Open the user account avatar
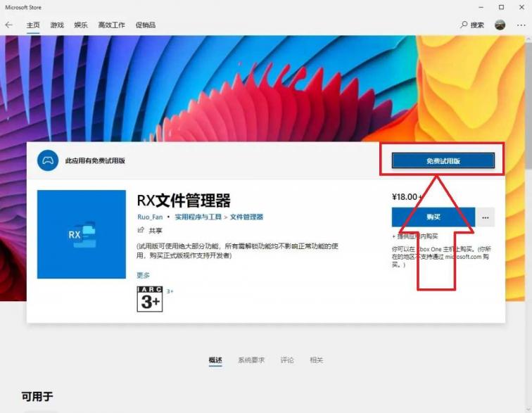 [x=500, y=25]
